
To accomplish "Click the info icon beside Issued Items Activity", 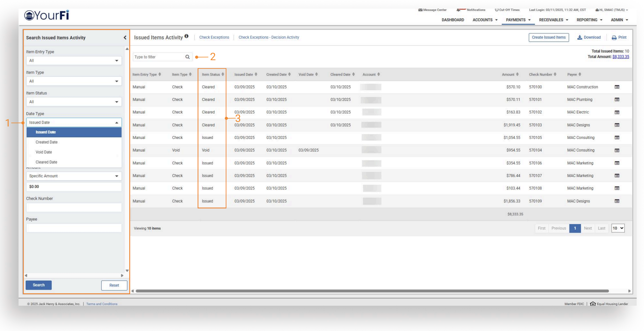I will click(x=186, y=36).
